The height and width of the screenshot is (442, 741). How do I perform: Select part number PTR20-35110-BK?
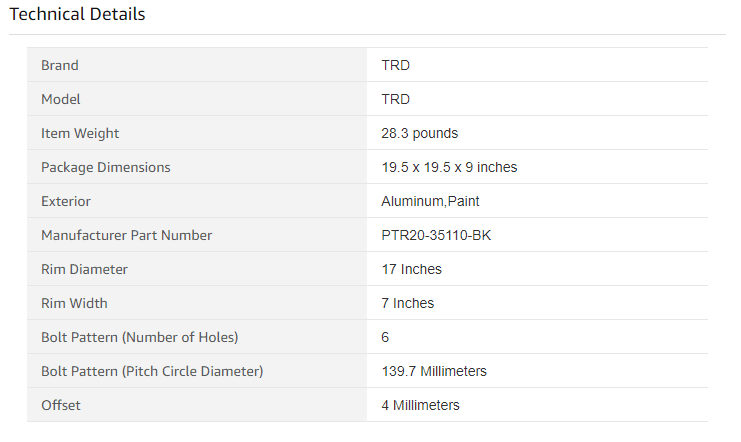click(x=436, y=235)
